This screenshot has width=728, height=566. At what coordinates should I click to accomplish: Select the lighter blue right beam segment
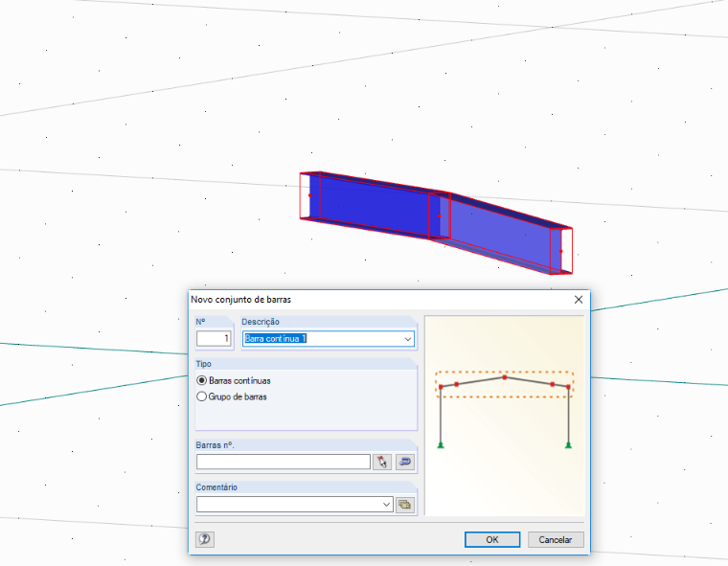pyautogui.click(x=501, y=232)
